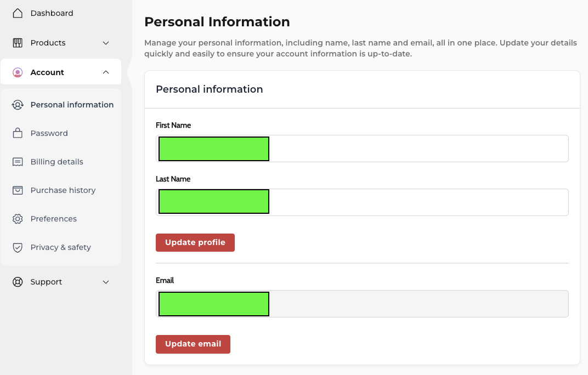Focus the First Name input field
This screenshot has height=375, width=588.
pyautogui.click(x=362, y=149)
